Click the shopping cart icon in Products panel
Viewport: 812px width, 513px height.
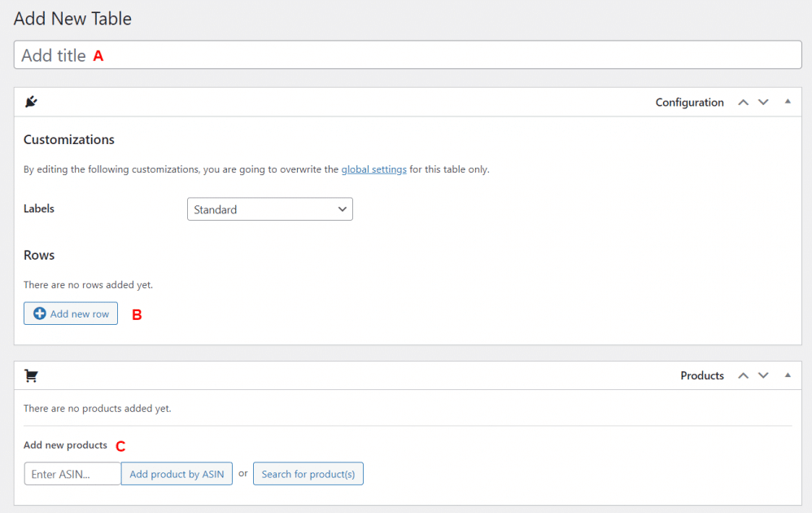click(31, 375)
